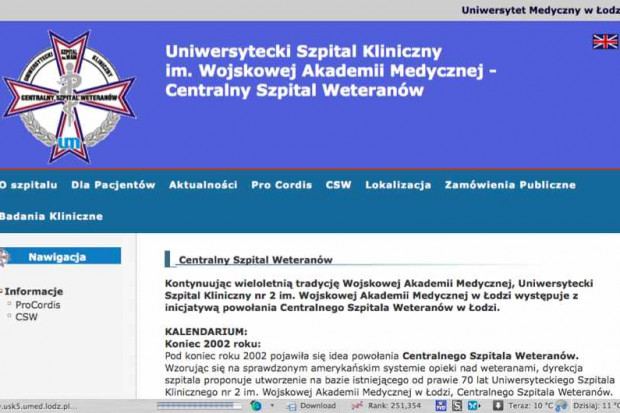This screenshot has width=620, height=413.
Task: Select the 'Informacje' sidebar tree item
Action: tap(34, 292)
